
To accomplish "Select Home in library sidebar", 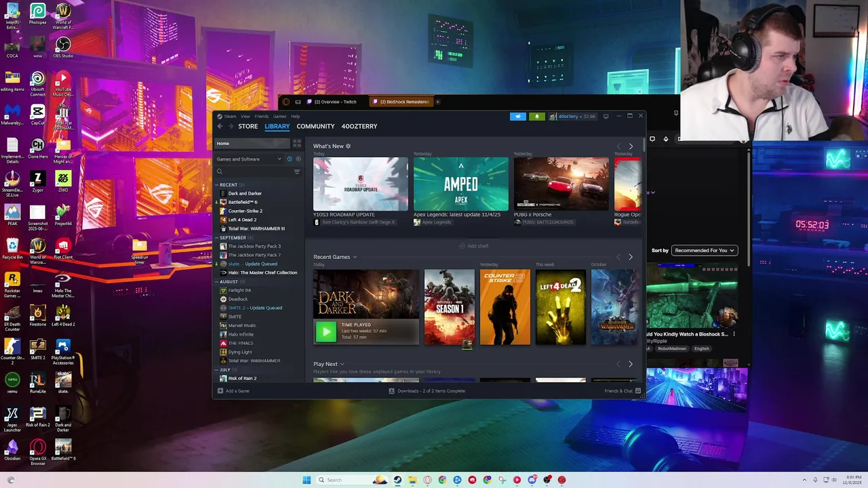I will coord(252,143).
